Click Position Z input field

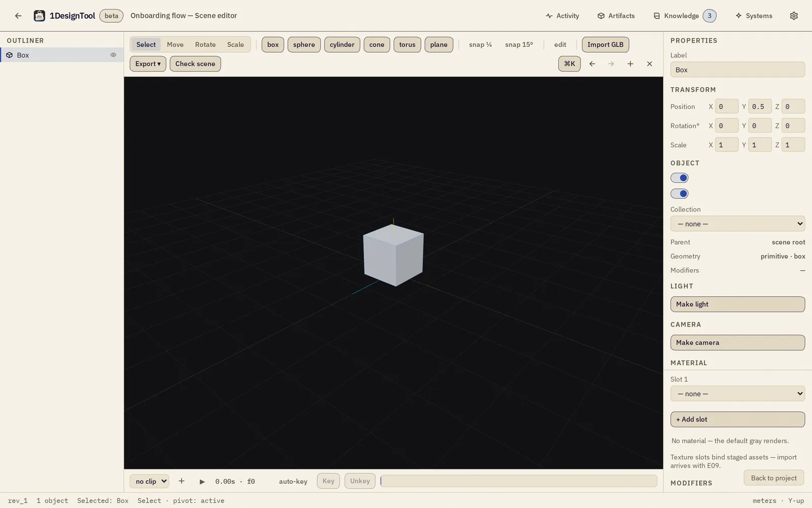pyautogui.click(x=793, y=106)
